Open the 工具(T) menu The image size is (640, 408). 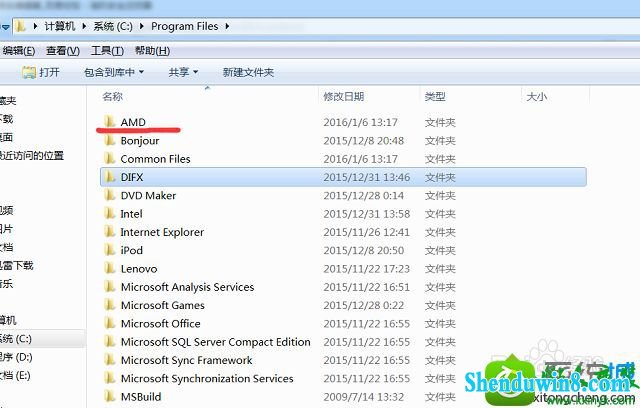tap(107, 51)
